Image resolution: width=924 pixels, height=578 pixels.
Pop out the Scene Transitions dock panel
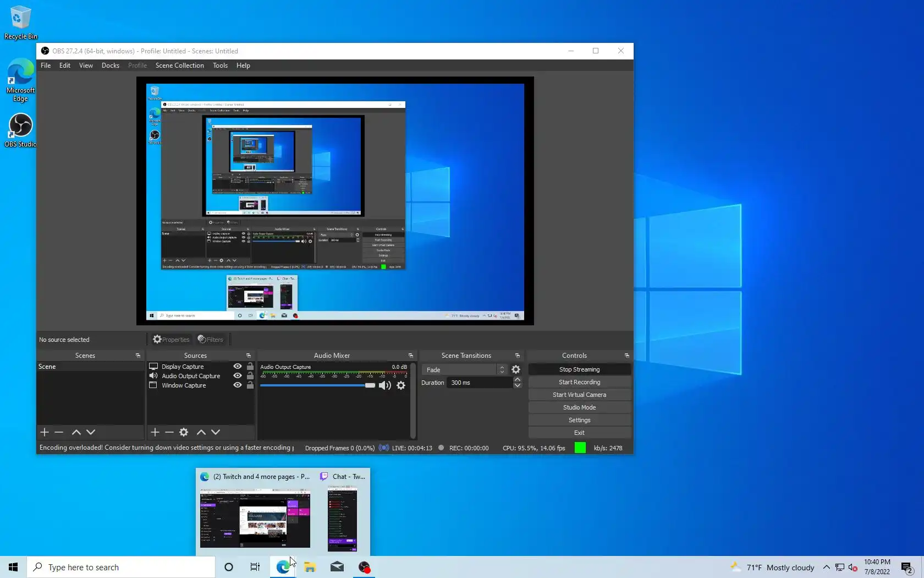518,356
